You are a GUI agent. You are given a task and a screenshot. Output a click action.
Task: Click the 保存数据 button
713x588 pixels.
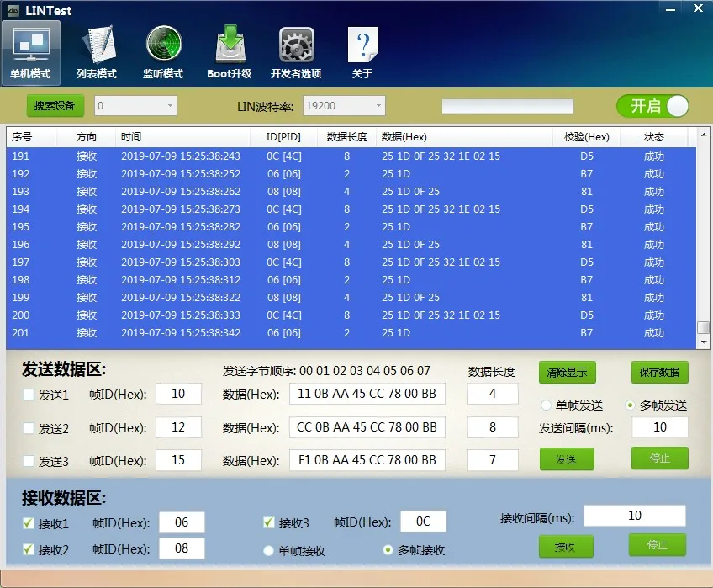pyautogui.click(x=659, y=373)
